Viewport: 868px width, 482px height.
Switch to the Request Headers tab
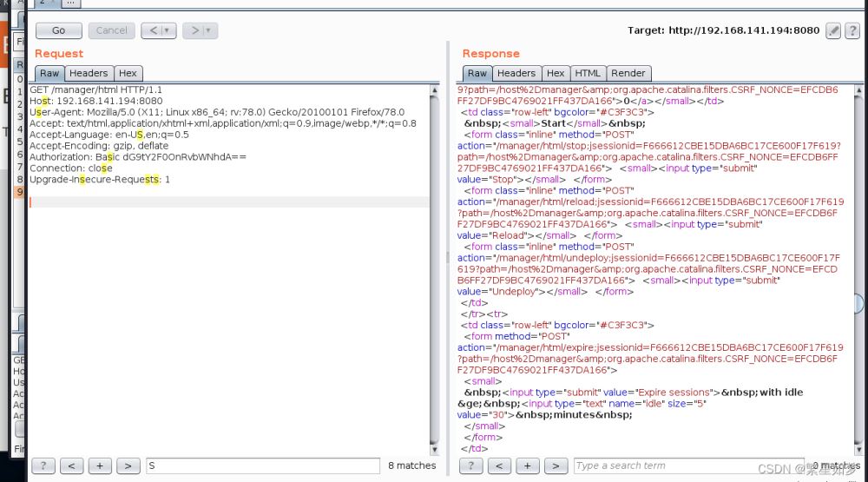point(89,74)
